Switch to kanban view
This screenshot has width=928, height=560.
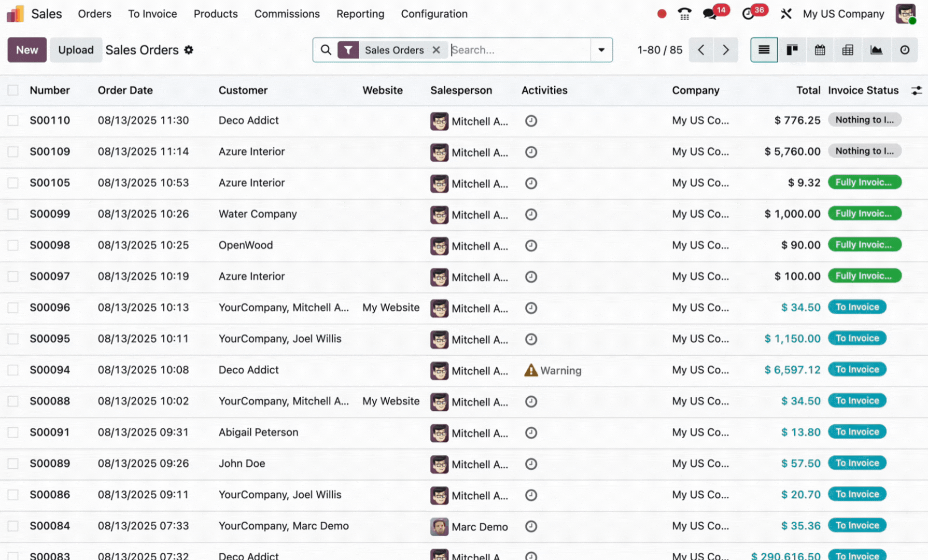(x=792, y=50)
